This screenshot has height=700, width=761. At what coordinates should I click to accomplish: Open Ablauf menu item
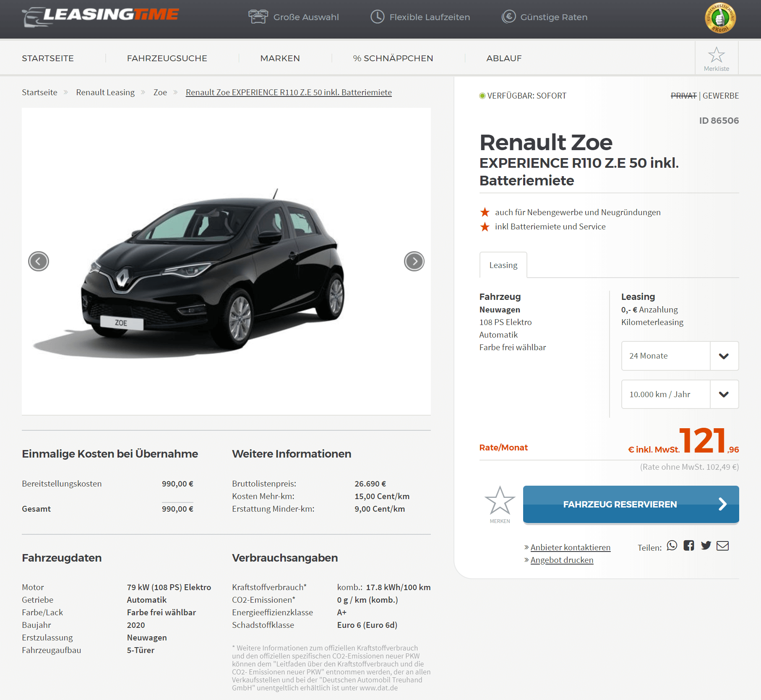504,58
